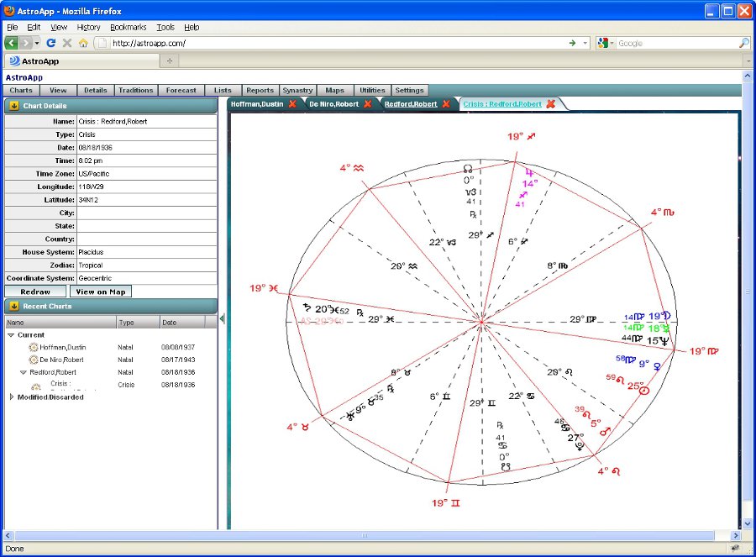Click the AstroApp logo on the browser tab

click(16, 60)
